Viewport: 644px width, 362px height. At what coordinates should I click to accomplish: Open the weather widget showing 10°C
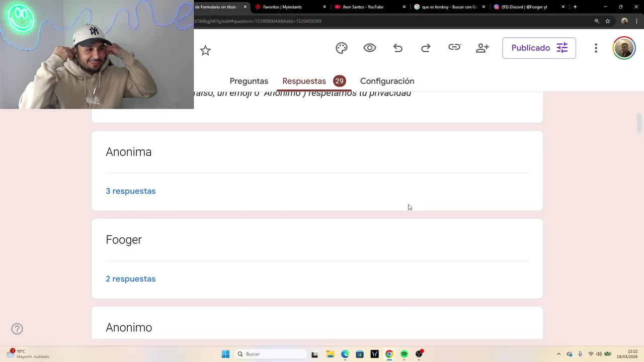(28, 354)
